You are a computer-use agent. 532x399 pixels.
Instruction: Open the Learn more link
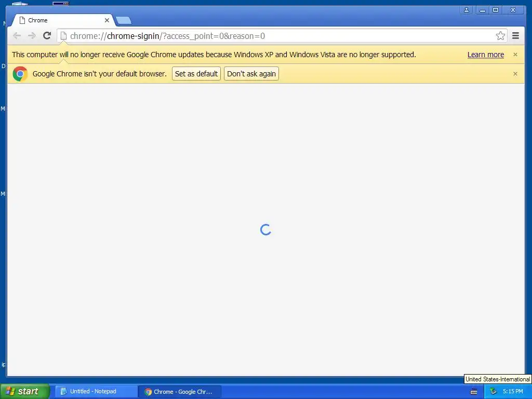tap(486, 55)
